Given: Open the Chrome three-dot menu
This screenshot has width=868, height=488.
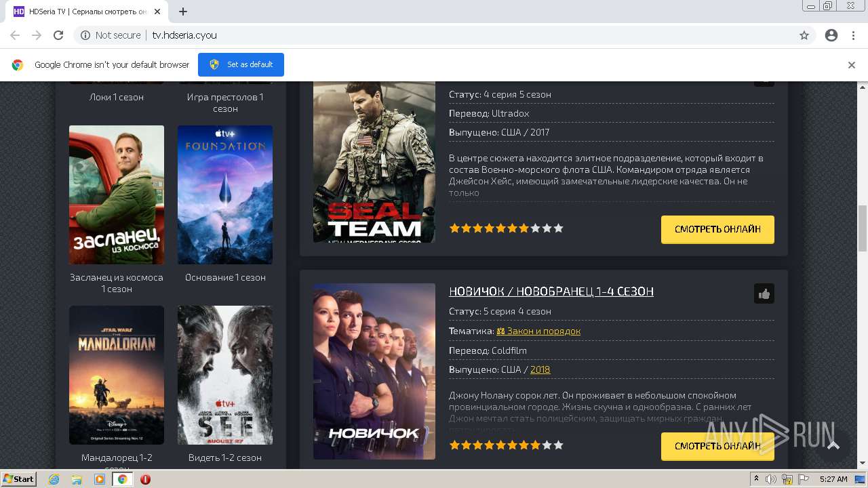Looking at the screenshot, I should coord(853,35).
